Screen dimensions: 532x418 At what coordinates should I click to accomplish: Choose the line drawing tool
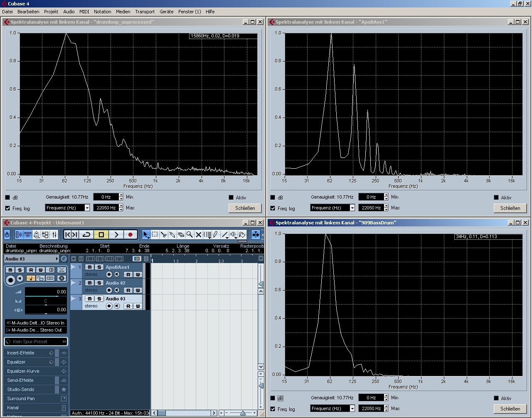pyautogui.click(x=225, y=235)
